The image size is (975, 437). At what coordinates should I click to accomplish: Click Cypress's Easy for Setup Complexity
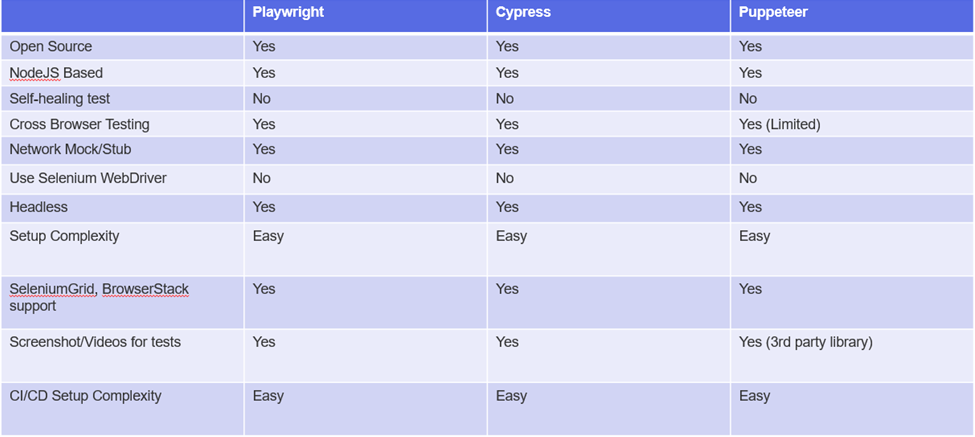pyautogui.click(x=511, y=236)
